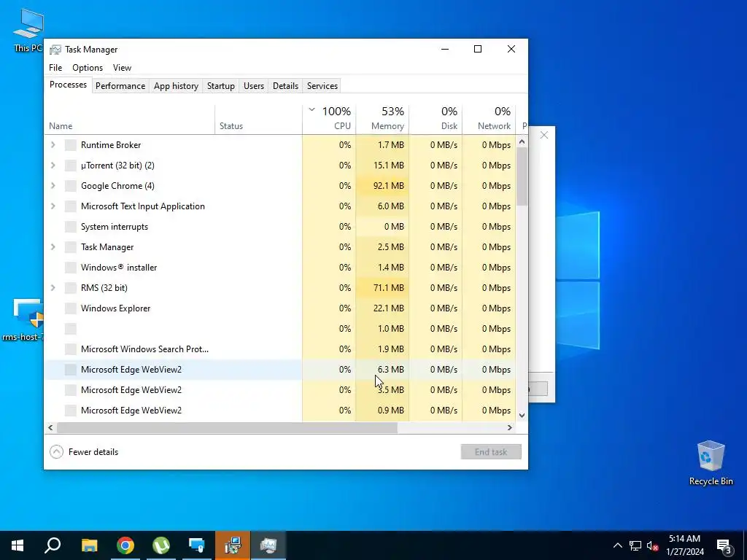
Task: Click the End task button
Action: (491, 452)
